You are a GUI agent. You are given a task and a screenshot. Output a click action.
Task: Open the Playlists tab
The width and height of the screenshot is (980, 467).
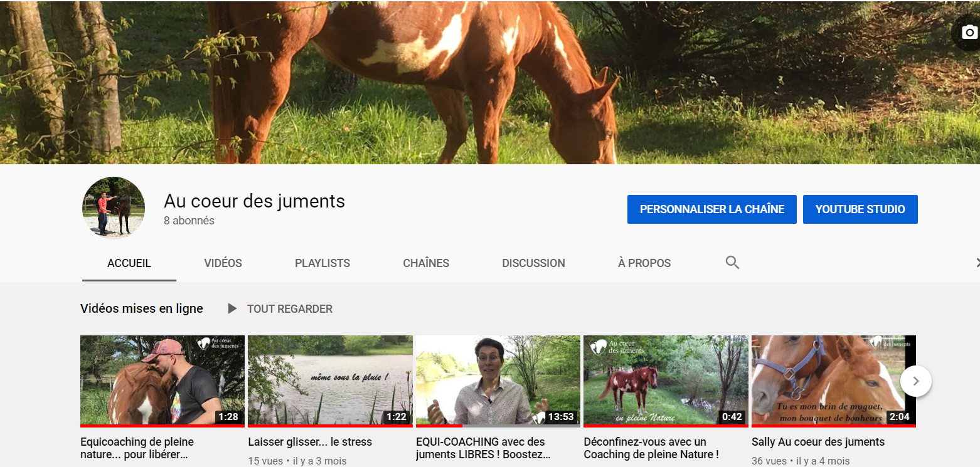(322, 263)
